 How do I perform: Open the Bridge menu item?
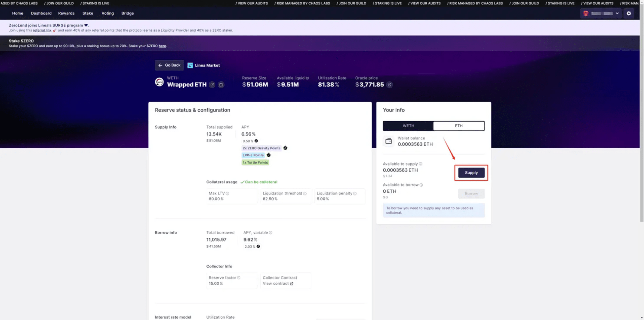(127, 13)
